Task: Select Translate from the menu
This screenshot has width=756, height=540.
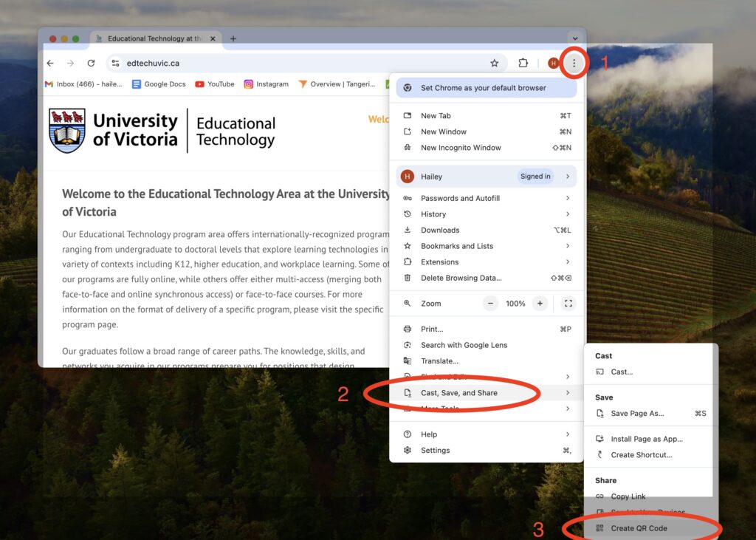Action: 486,361
